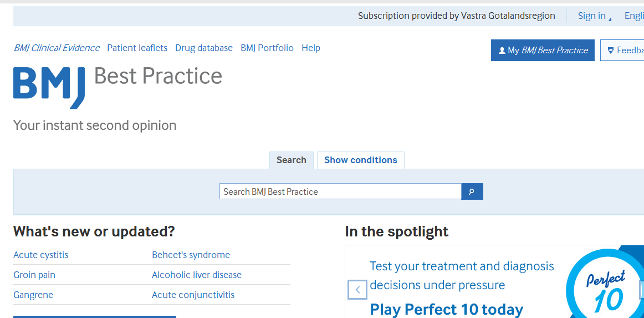Select the Search tab
The height and width of the screenshot is (318, 644).
(291, 160)
